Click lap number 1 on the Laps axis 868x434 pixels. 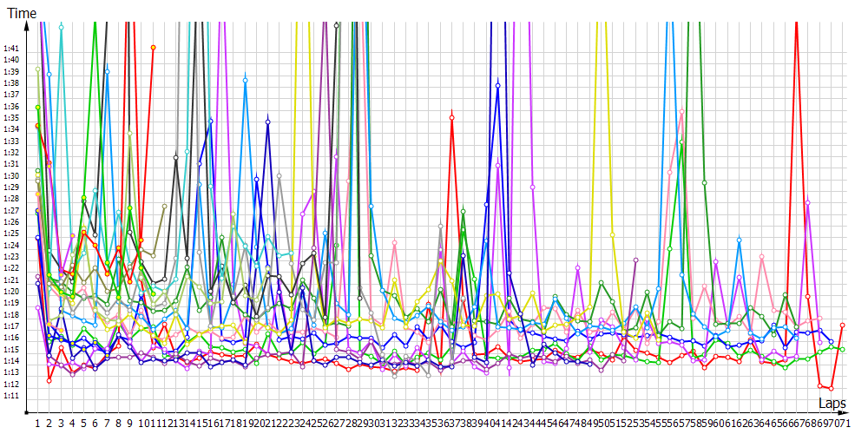[x=37, y=423]
